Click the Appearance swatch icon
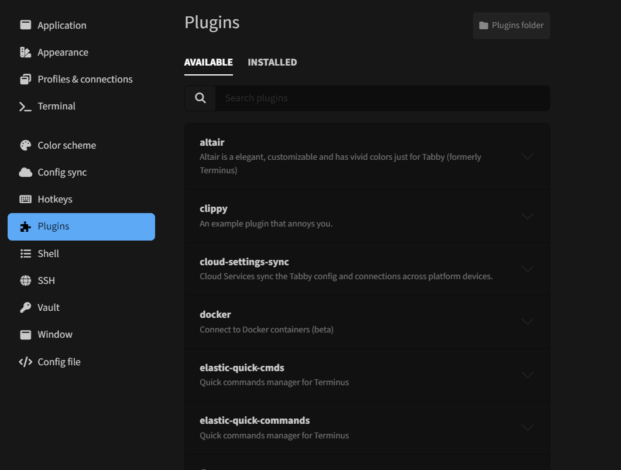621x470 pixels. click(25, 52)
